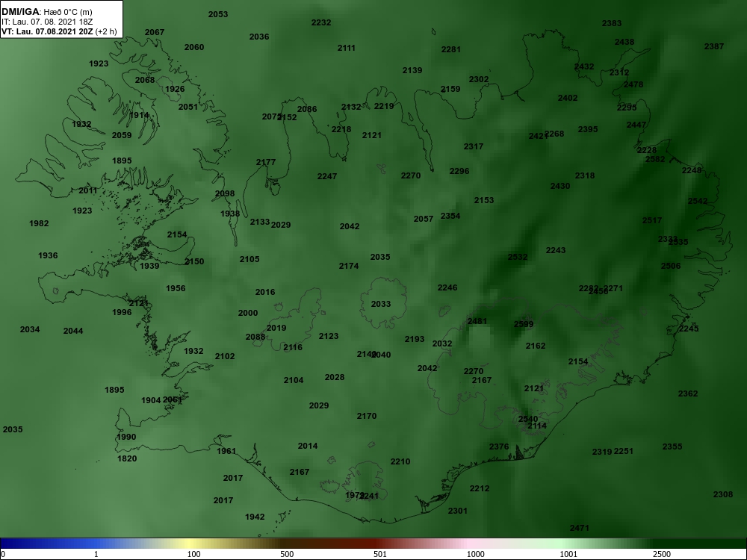Image resolution: width=747 pixels, height=560 pixels.
Task: Click the 2447 height value
Action: point(636,125)
